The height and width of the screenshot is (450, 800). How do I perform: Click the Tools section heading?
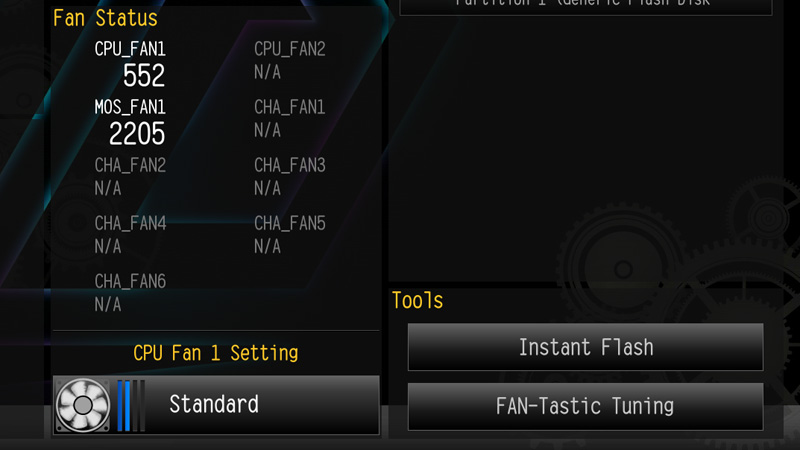coord(417,301)
